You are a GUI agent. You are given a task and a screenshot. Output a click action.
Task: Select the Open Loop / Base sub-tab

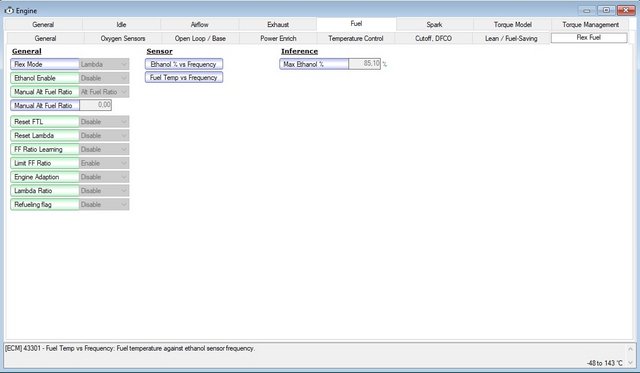(x=200, y=38)
